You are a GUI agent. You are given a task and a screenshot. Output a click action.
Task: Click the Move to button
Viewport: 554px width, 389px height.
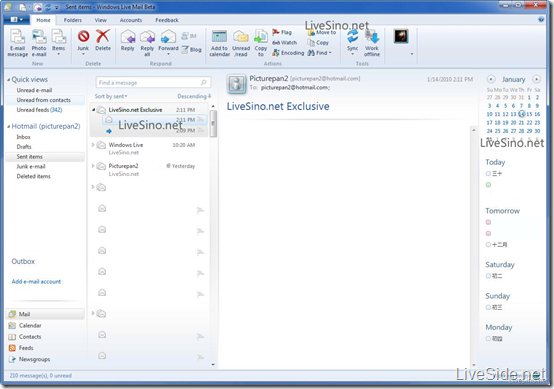click(x=322, y=32)
